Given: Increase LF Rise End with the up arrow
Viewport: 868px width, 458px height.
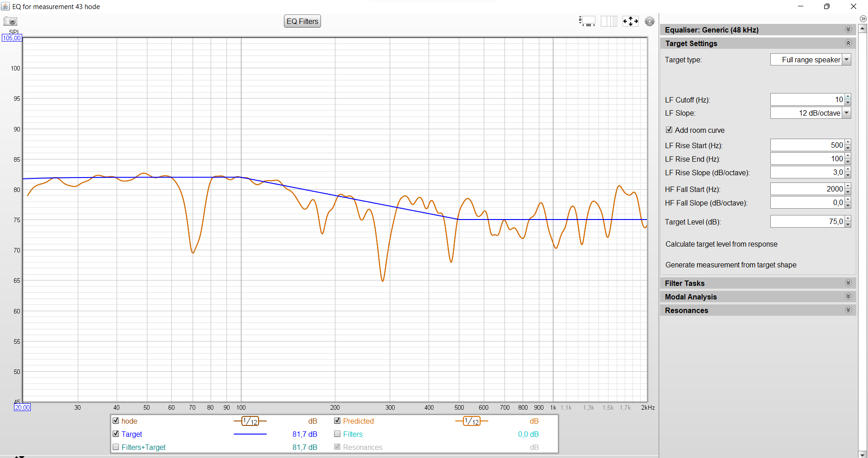Looking at the screenshot, I should tap(848, 156).
